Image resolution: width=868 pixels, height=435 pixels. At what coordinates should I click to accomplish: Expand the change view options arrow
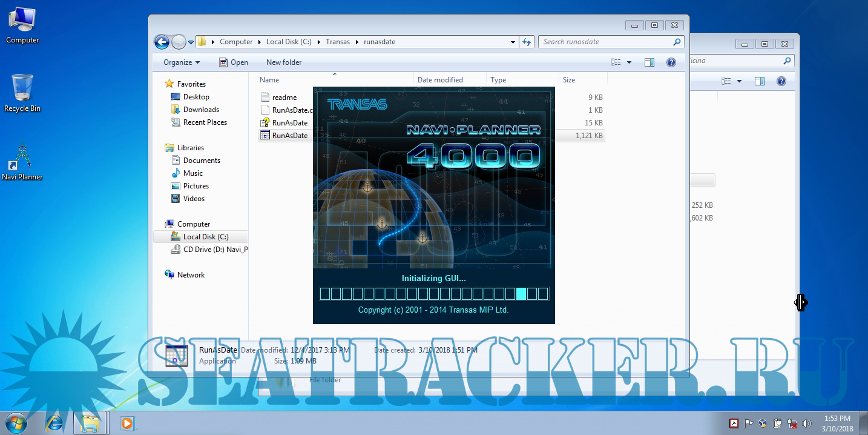click(x=629, y=62)
